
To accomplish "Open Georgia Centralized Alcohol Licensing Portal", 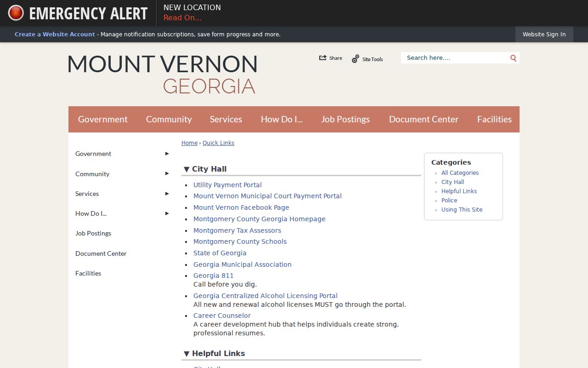I will click(265, 296).
